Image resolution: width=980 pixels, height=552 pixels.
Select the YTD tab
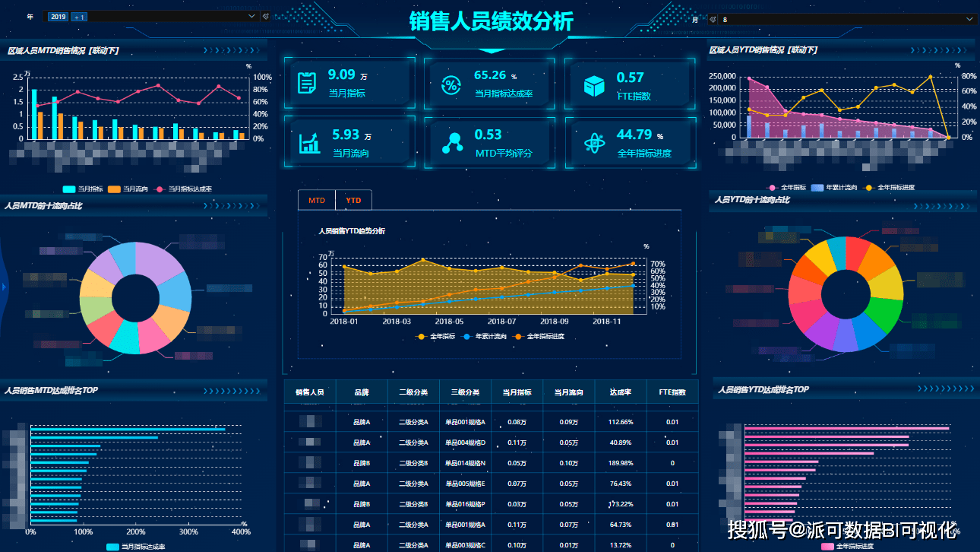click(x=353, y=201)
